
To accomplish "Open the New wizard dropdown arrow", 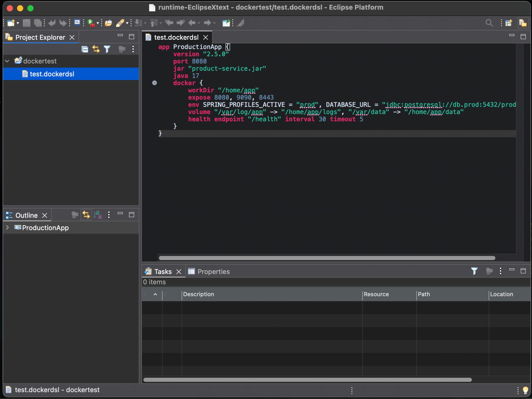I will click(18, 23).
